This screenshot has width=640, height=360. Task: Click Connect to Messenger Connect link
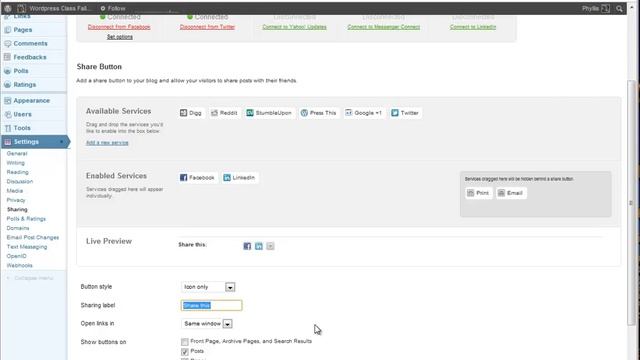(384, 27)
